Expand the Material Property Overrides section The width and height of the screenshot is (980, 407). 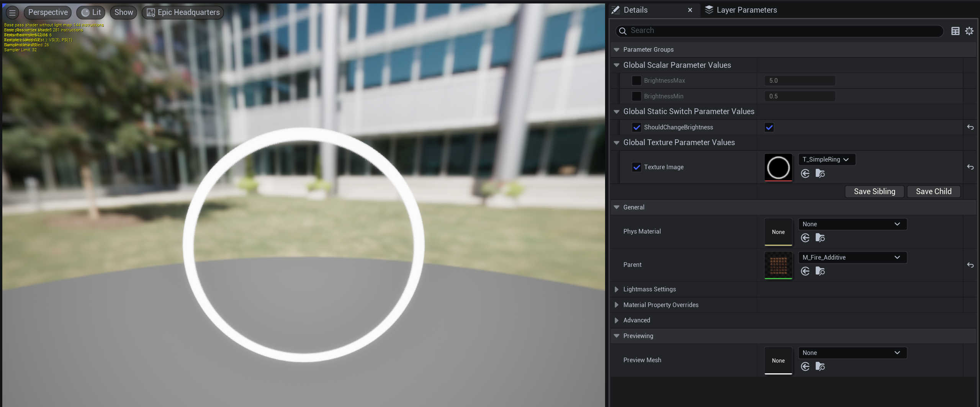pyautogui.click(x=617, y=305)
